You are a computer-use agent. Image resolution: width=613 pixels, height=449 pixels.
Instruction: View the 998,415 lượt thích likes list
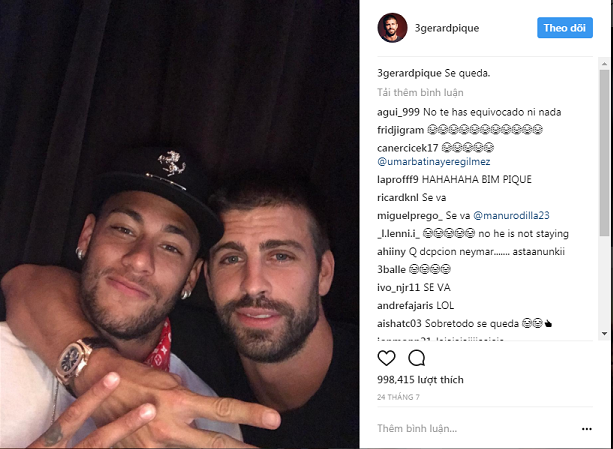click(420, 379)
